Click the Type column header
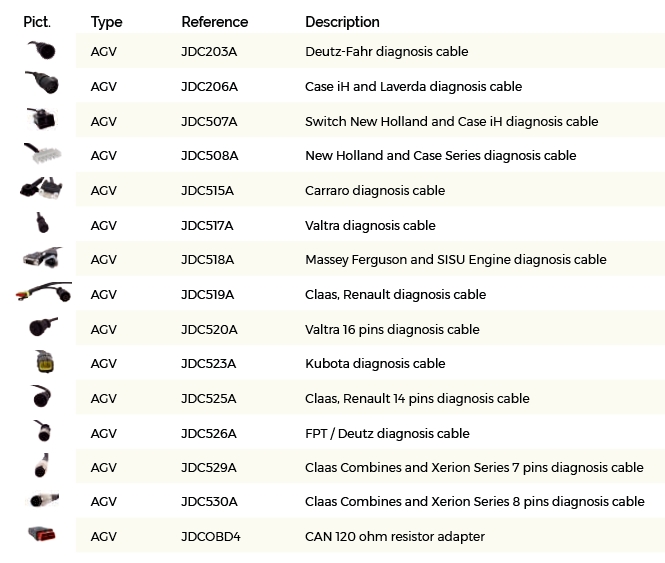 [x=106, y=22]
